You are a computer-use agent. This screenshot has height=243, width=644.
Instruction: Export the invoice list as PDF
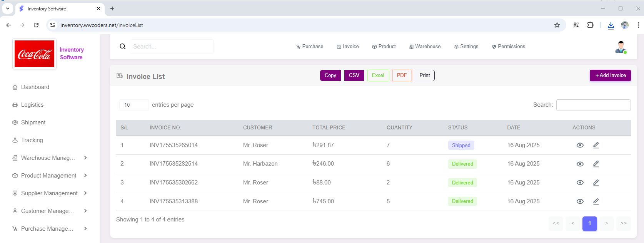click(402, 75)
